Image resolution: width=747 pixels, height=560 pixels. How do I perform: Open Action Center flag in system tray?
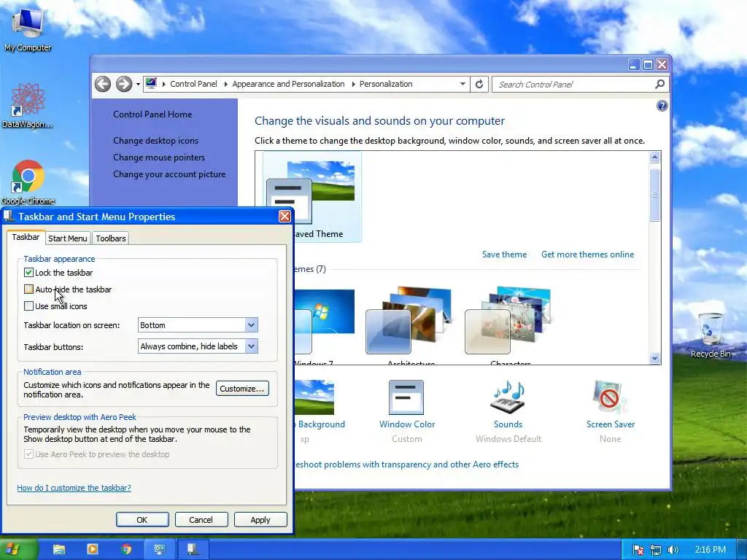point(638,550)
